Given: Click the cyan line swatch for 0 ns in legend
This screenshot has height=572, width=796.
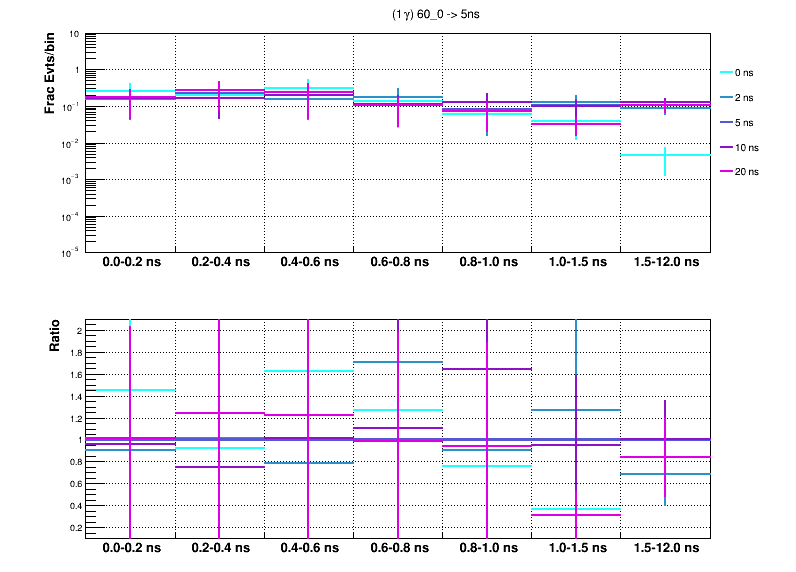Looking at the screenshot, I should [726, 73].
